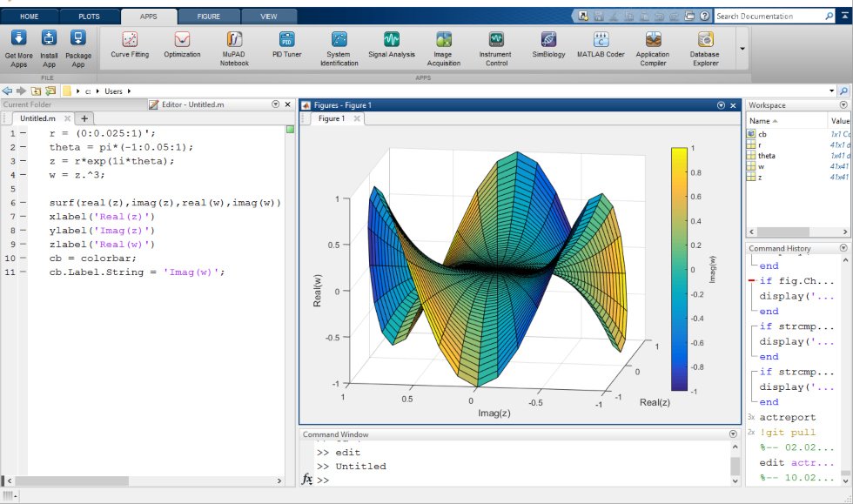Switch to the PLOTS ribbon tab

[89, 17]
